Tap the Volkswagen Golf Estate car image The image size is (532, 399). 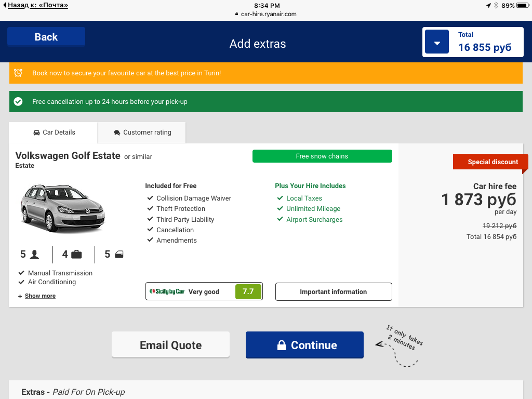coord(63,208)
